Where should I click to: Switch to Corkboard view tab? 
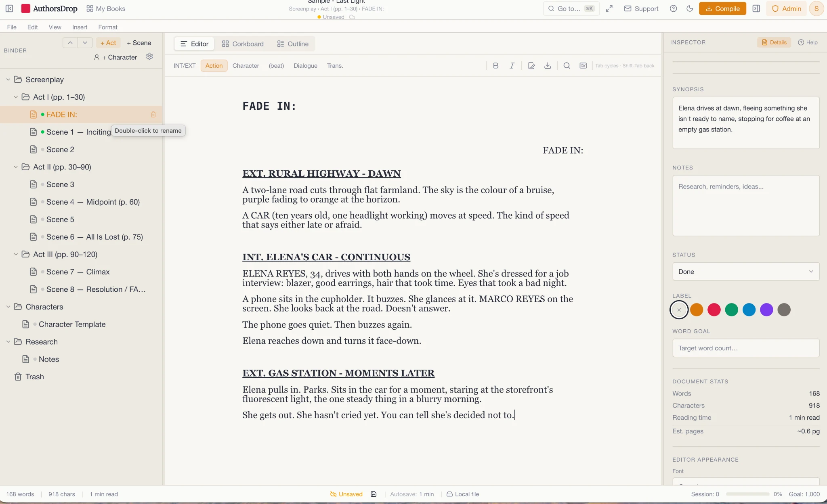243,44
